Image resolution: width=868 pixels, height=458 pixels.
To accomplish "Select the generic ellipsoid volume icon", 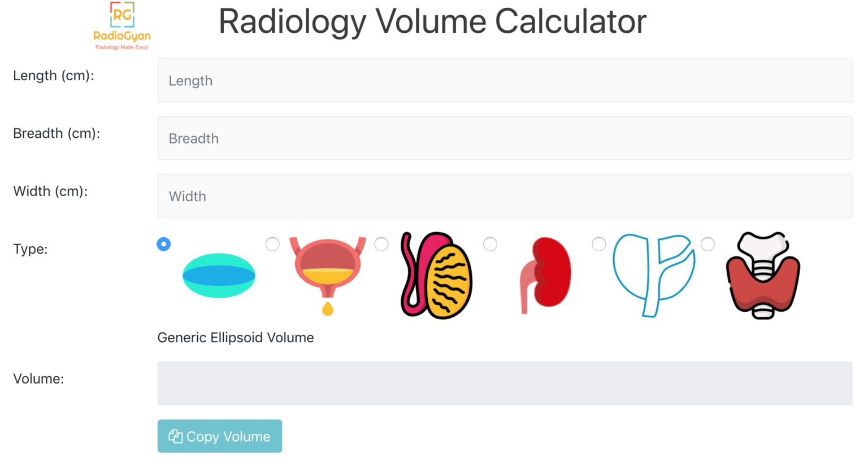I will (x=219, y=275).
